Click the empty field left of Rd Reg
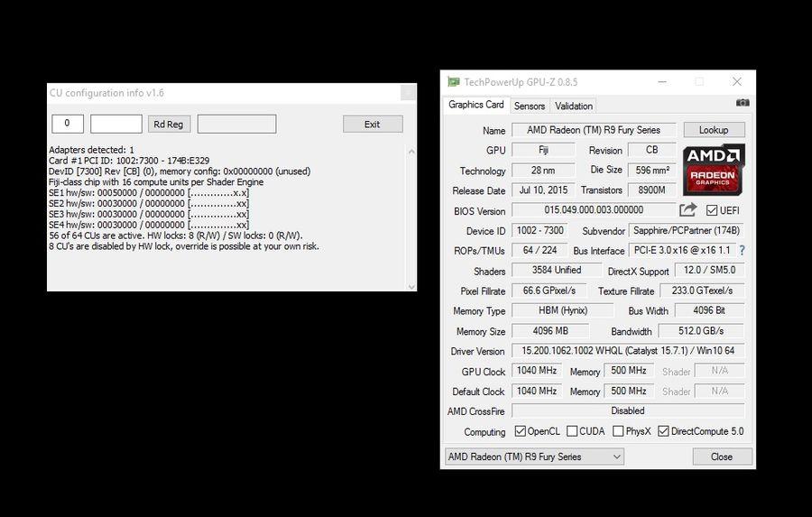Viewport: 812px width, 517px height. click(x=116, y=124)
